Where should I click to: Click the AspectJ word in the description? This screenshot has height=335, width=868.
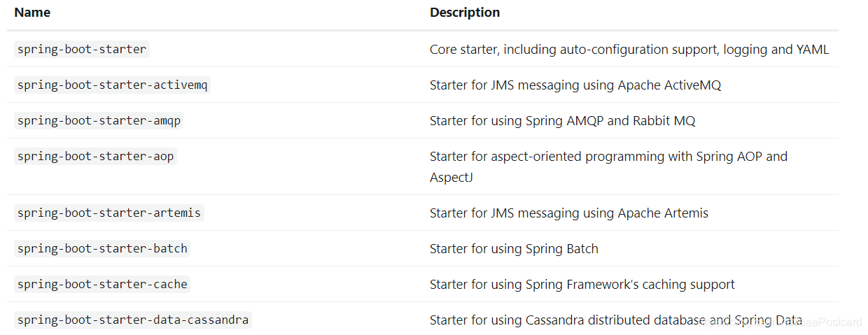tap(451, 178)
